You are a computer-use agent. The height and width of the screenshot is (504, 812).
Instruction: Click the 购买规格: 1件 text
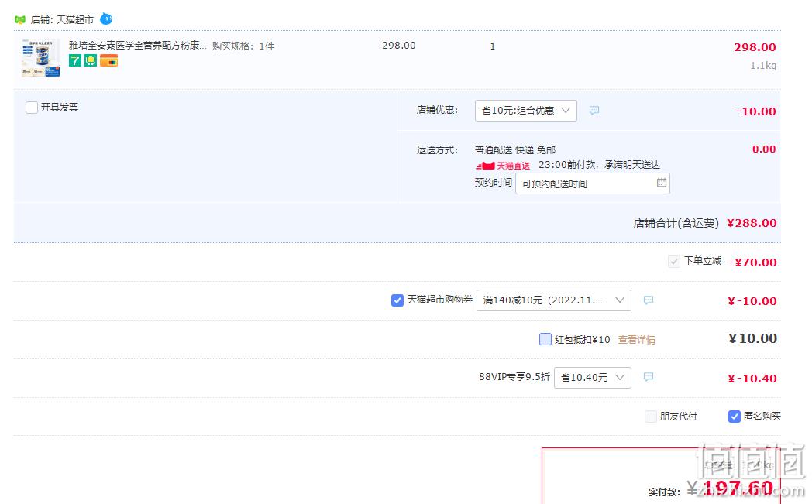pos(243,46)
